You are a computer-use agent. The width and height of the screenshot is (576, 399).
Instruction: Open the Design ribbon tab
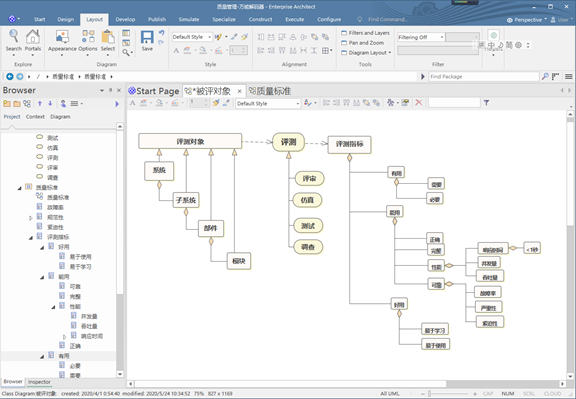pos(65,19)
